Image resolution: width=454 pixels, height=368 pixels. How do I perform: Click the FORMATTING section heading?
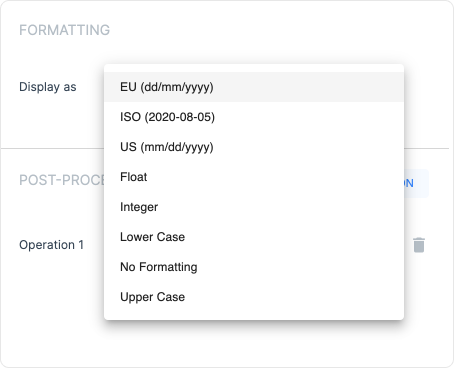pyautogui.click(x=64, y=30)
